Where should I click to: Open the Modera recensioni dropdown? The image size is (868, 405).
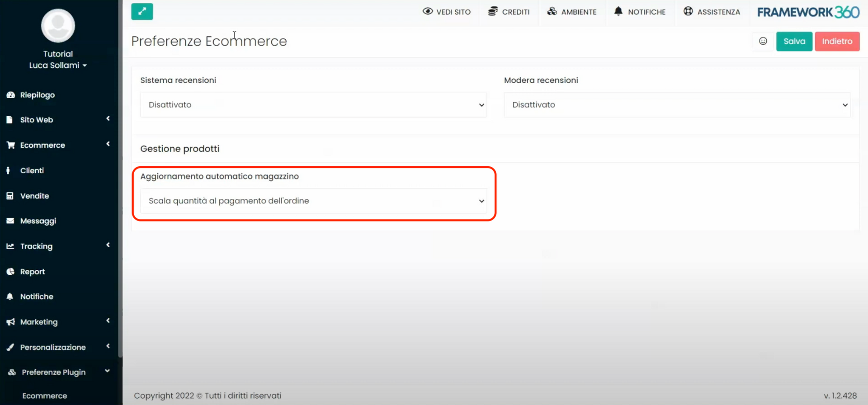click(x=677, y=105)
